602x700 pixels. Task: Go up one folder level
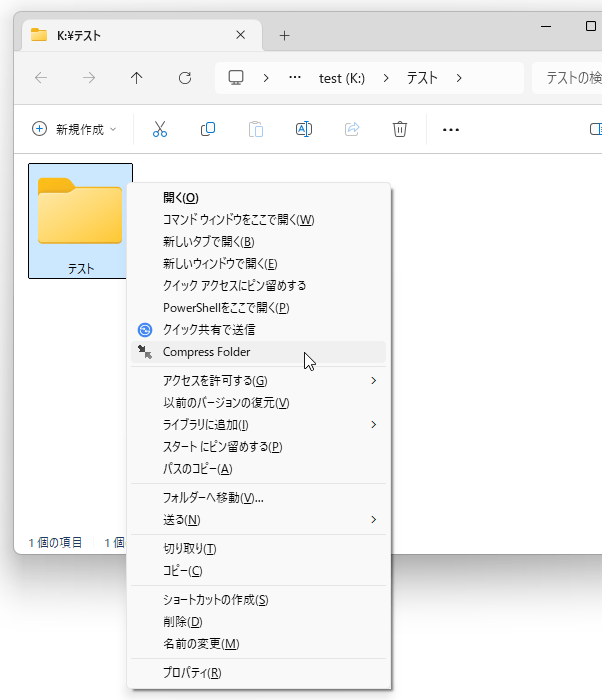(137, 78)
